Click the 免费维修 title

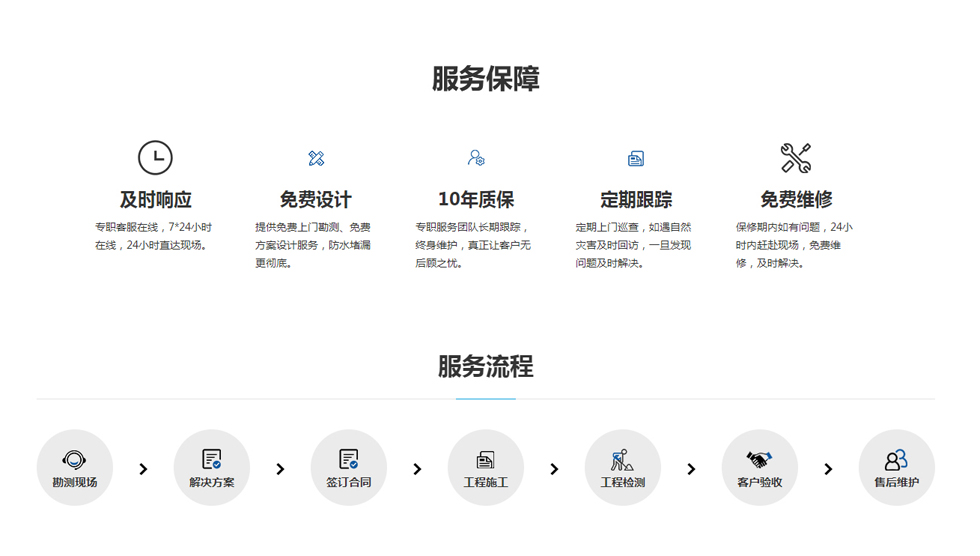796,200
